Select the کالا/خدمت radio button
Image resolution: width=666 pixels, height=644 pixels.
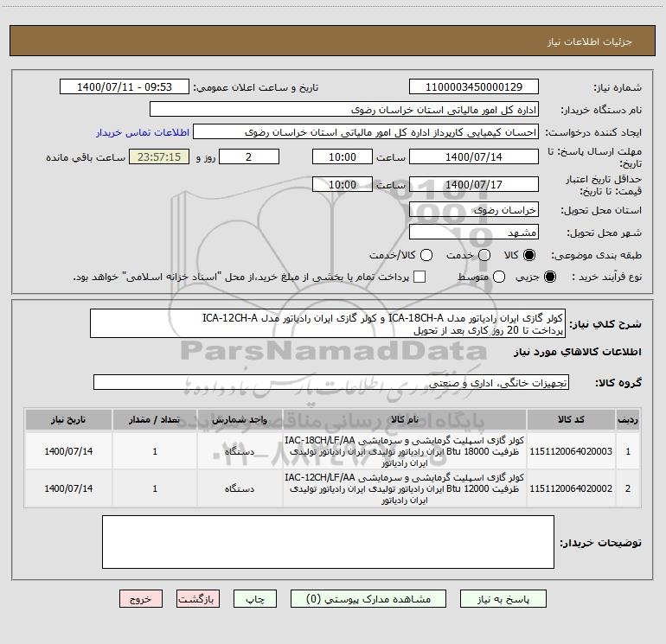426,255
